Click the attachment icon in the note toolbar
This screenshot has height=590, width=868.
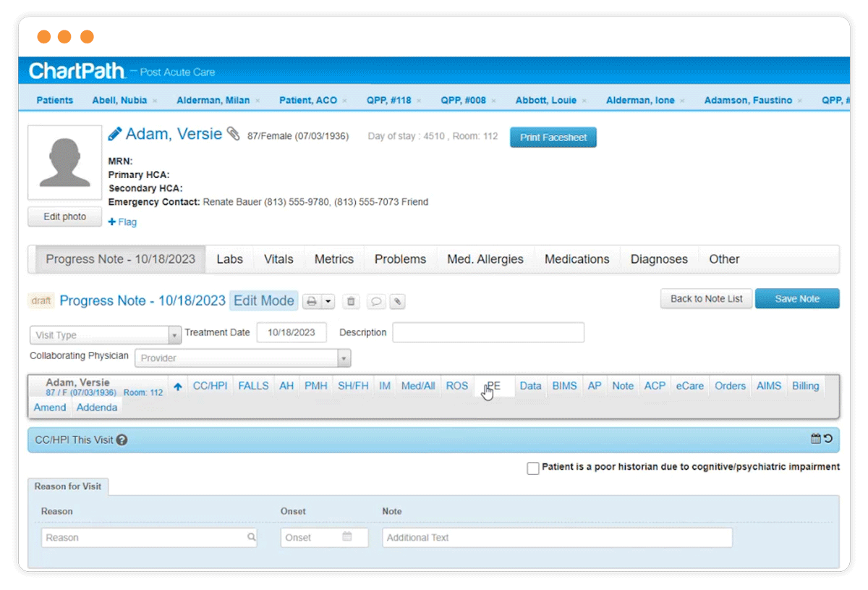[398, 301]
